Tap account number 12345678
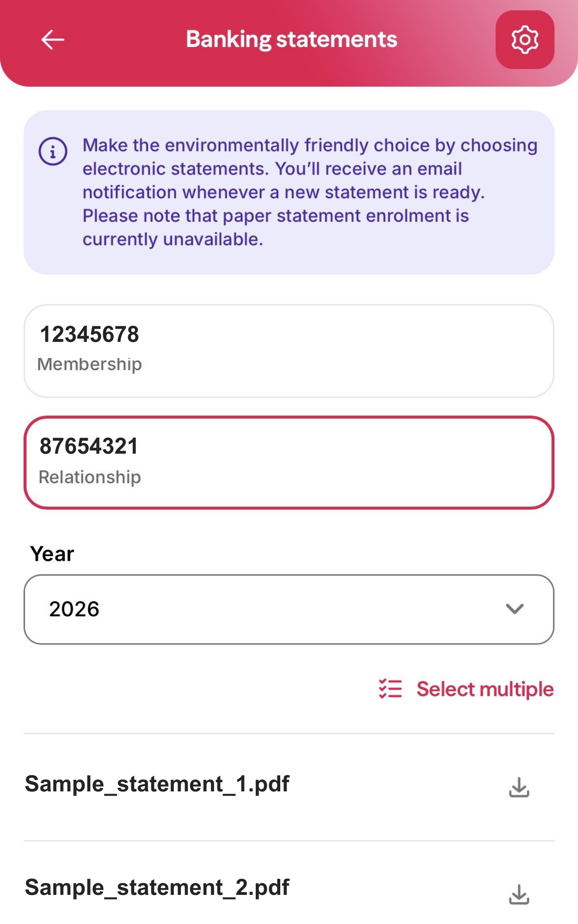The image size is (578, 924). 89,334
